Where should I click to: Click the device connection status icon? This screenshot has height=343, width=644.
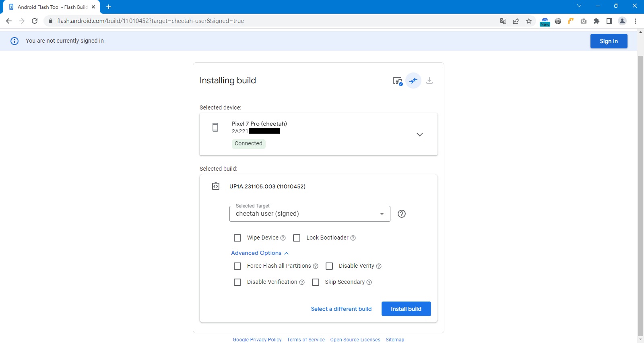[397, 81]
